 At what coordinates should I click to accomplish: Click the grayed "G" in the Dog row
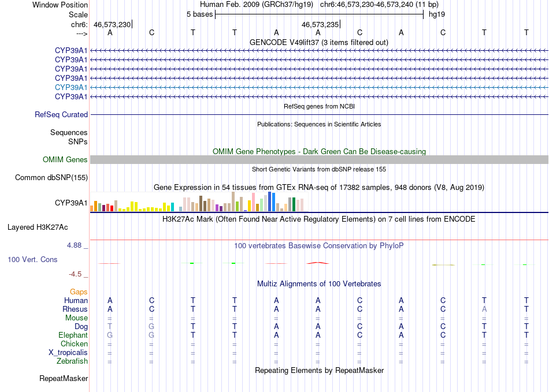[151, 326]
